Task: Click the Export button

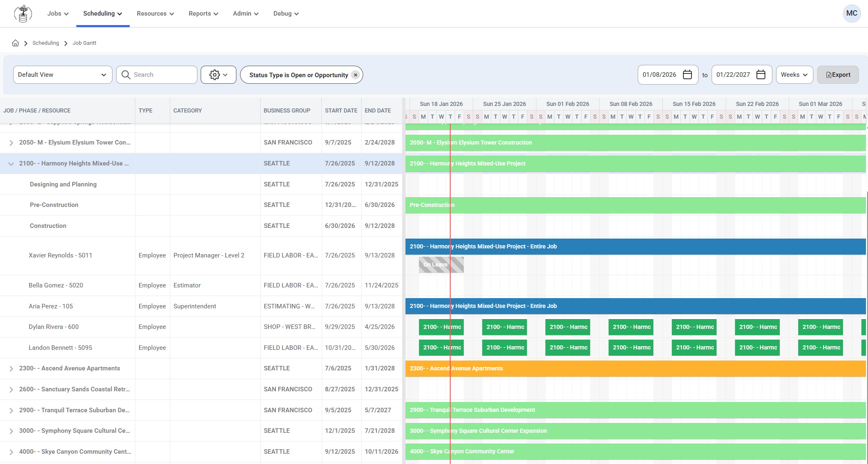Action: [x=838, y=75]
